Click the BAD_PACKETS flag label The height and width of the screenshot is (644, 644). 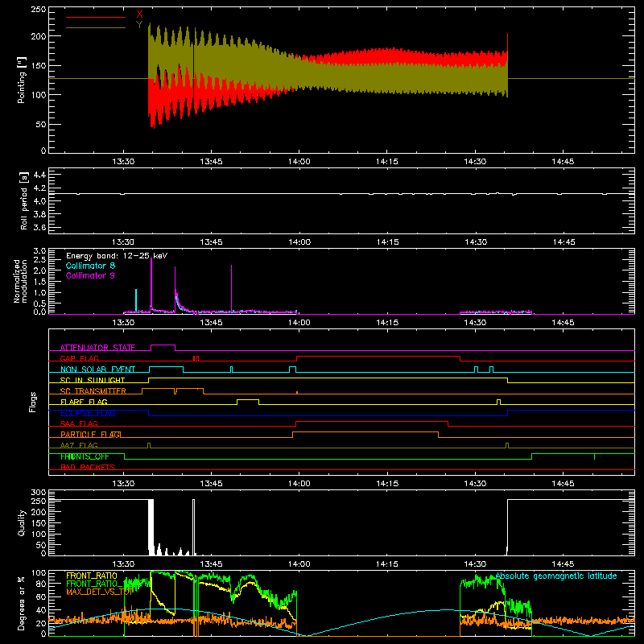pos(88,468)
